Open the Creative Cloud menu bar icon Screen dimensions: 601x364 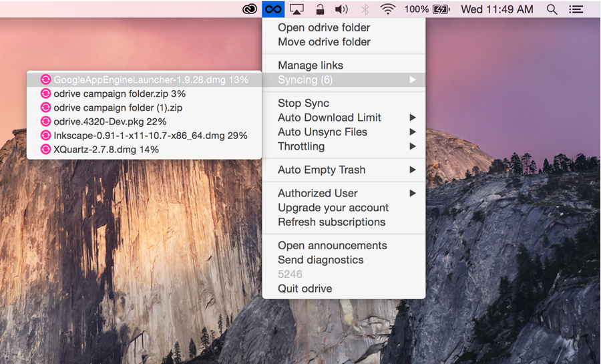250,9
